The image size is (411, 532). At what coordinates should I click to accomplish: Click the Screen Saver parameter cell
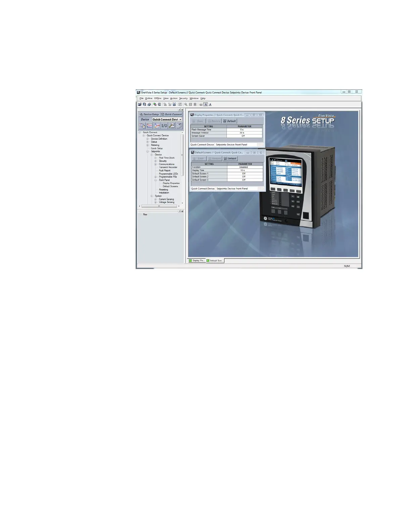point(244,136)
